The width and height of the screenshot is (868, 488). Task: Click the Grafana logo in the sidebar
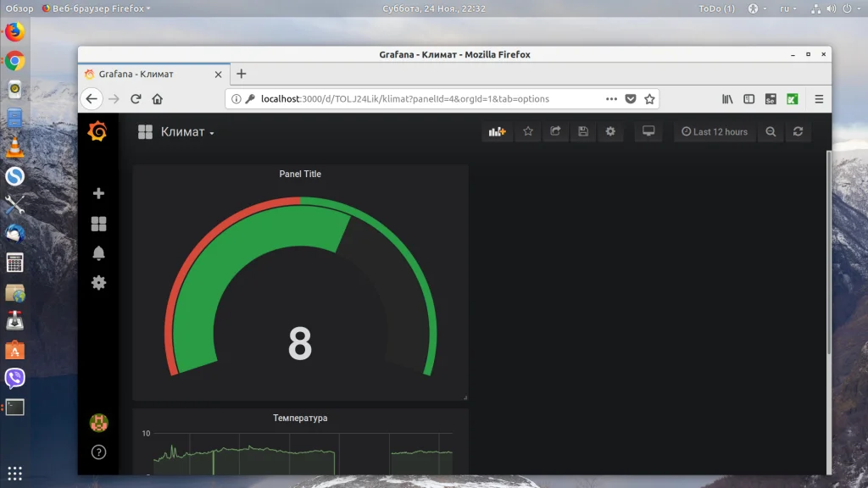[98, 132]
